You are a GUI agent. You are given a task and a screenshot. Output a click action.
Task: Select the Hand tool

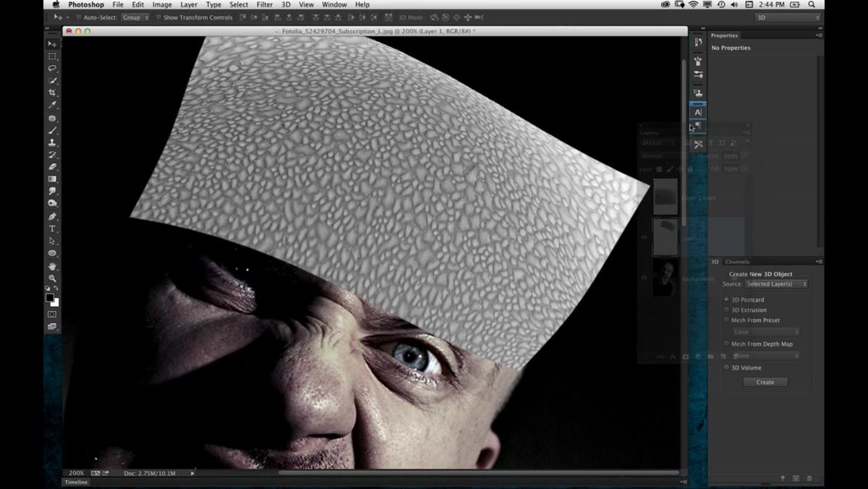point(52,266)
